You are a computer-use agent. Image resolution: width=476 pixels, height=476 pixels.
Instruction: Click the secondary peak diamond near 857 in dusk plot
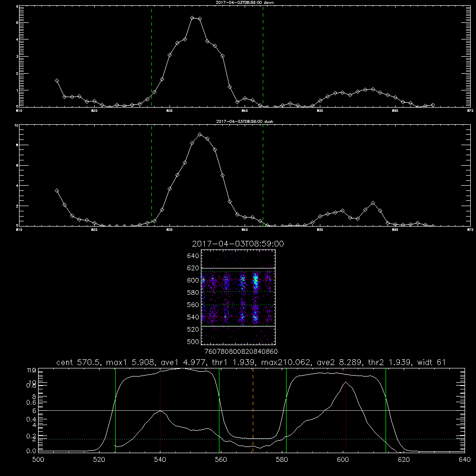click(373, 203)
